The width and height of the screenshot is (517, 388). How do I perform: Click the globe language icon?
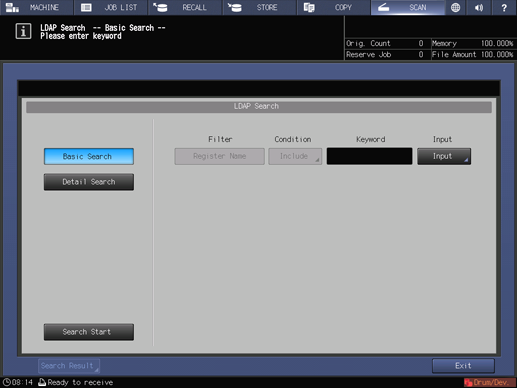coord(455,7)
